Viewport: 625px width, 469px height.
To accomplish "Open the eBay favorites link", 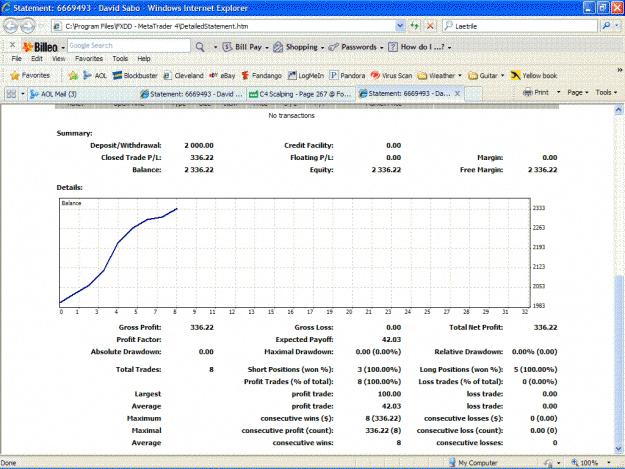I will tap(222, 75).
